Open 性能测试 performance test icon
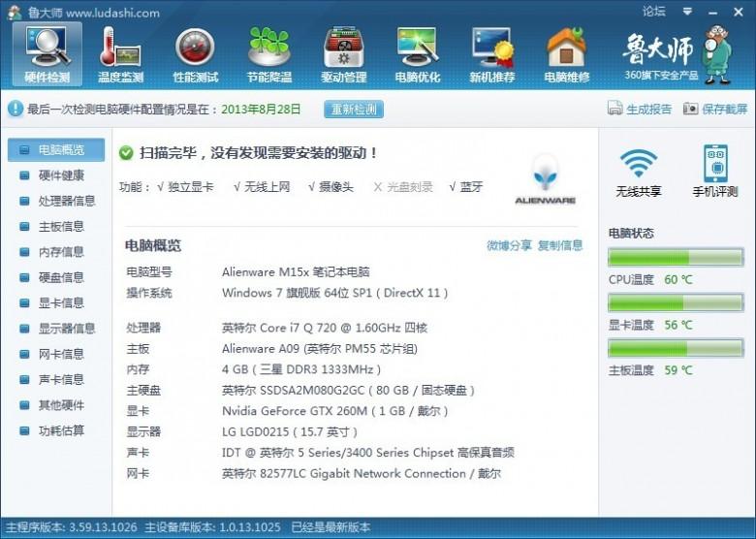Viewport: 756px width, 539px height. click(195, 54)
